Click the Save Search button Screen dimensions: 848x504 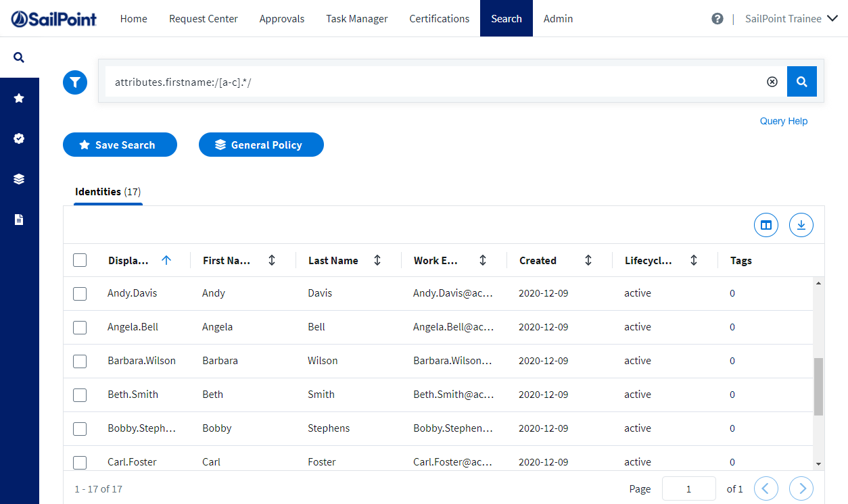pos(120,144)
